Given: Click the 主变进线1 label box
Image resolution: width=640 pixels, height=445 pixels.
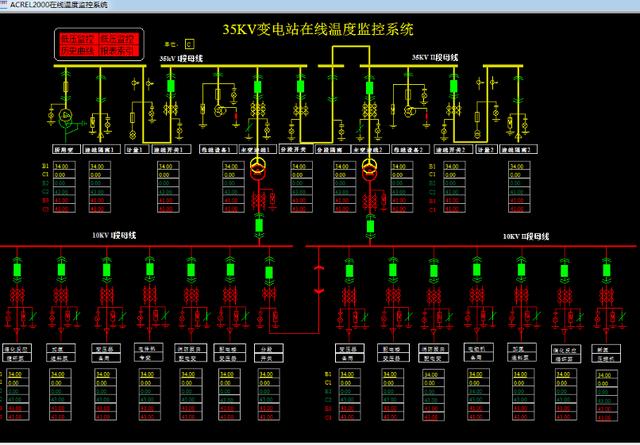Looking at the screenshot, I should click(x=258, y=149).
